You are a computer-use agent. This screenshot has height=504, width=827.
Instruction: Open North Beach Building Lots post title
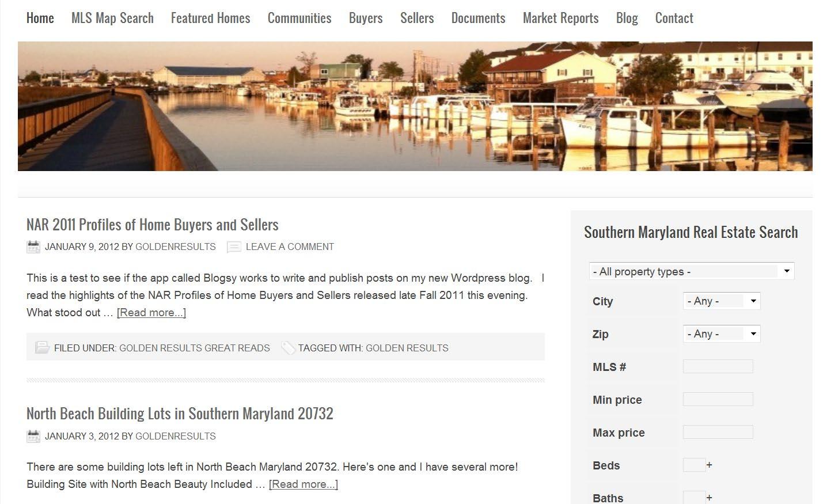[180, 414]
